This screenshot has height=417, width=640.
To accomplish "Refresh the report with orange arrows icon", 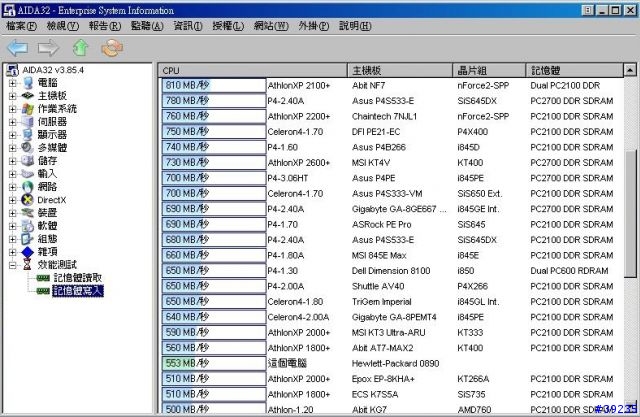I will click(112, 48).
